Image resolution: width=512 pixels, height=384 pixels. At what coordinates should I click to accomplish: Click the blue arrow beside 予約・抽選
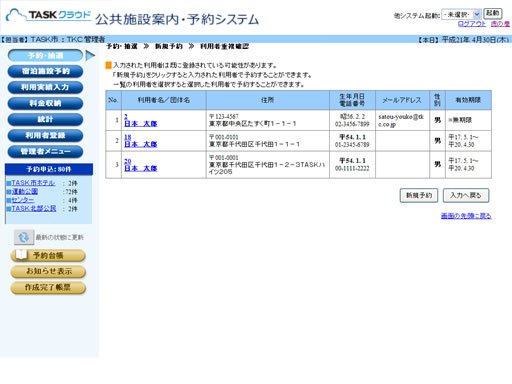pos(90,56)
